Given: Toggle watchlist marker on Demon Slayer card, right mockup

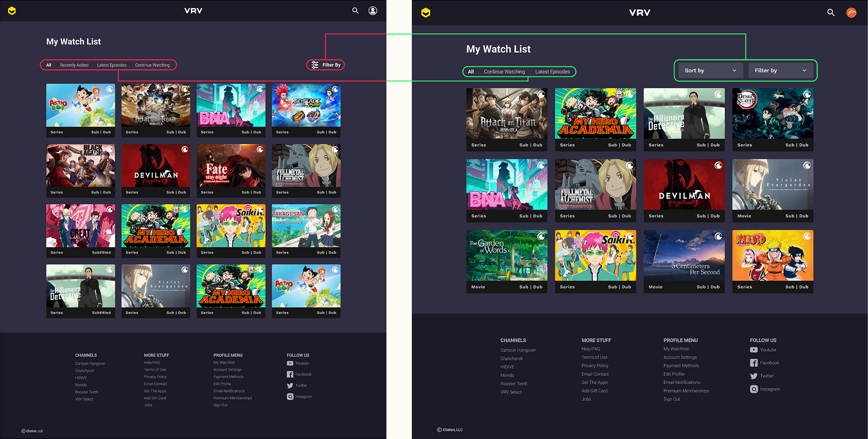Looking at the screenshot, I should coord(807,94).
